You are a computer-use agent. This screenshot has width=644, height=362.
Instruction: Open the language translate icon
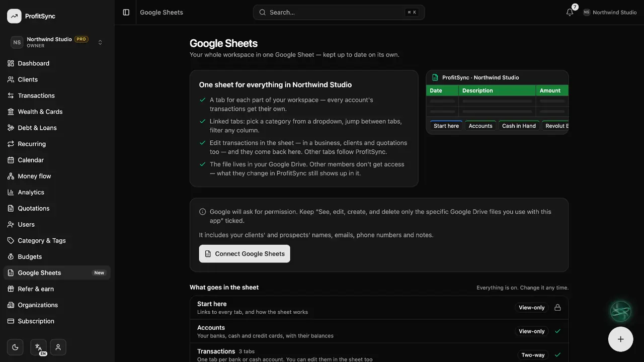[38, 347]
